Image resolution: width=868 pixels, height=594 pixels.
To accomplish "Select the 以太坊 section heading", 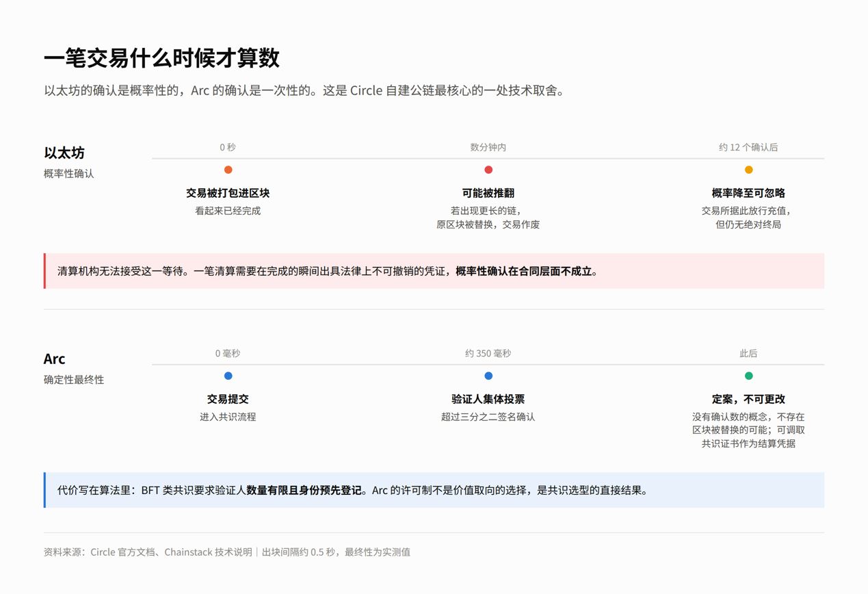I will [x=64, y=153].
